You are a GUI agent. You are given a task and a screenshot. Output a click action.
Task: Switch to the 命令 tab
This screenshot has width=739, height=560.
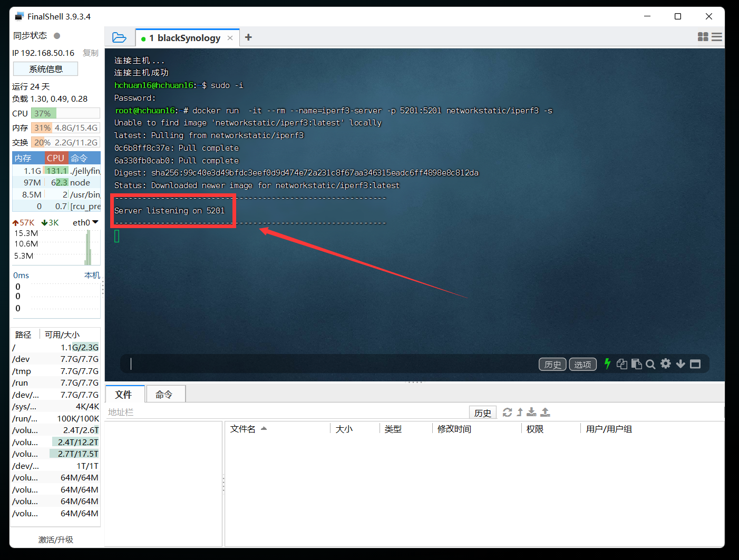pyautogui.click(x=164, y=394)
